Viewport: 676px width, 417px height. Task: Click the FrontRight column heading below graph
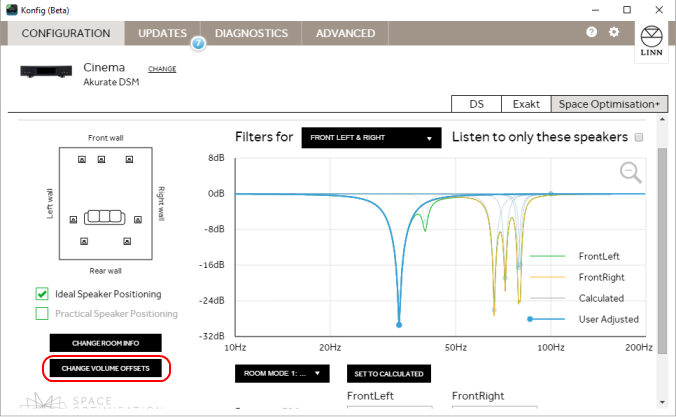pyautogui.click(x=478, y=396)
